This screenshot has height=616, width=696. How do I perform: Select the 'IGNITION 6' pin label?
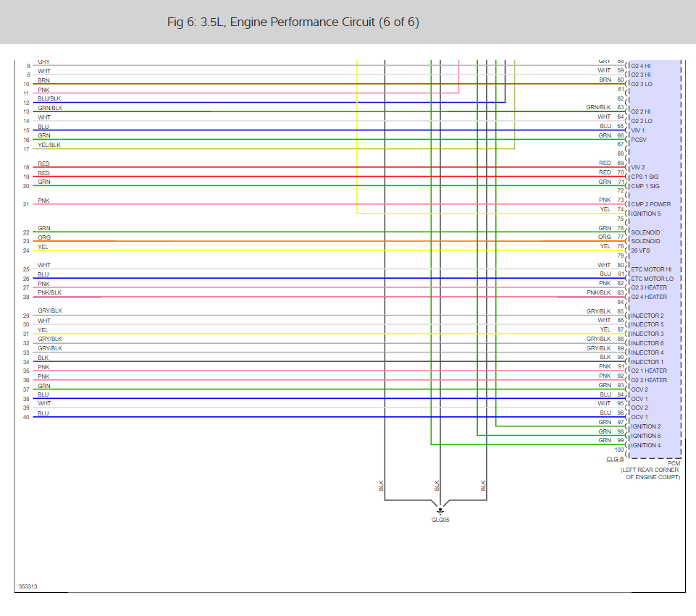pyautogui.click(x=646, y=436)
